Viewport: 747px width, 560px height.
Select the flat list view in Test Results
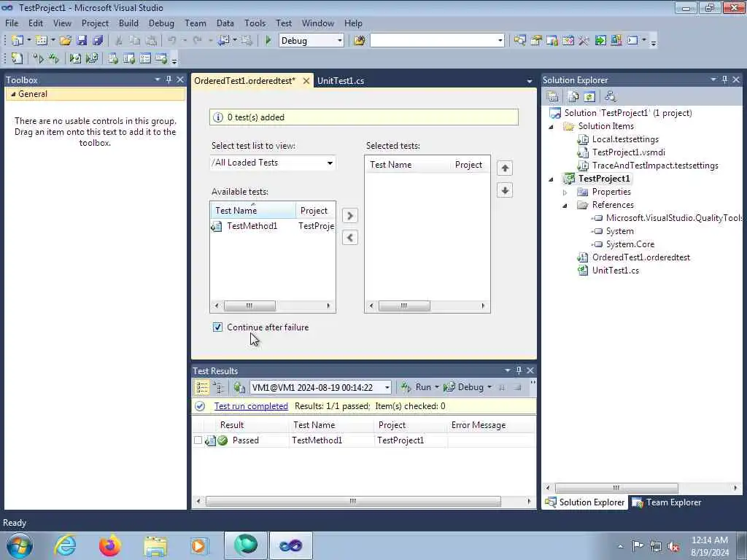pos(202,387)
